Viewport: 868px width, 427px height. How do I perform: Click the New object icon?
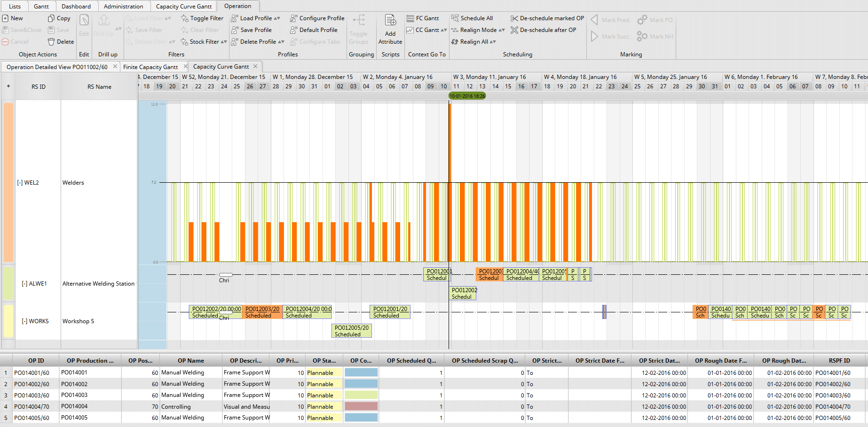click(x=5, y=18)
